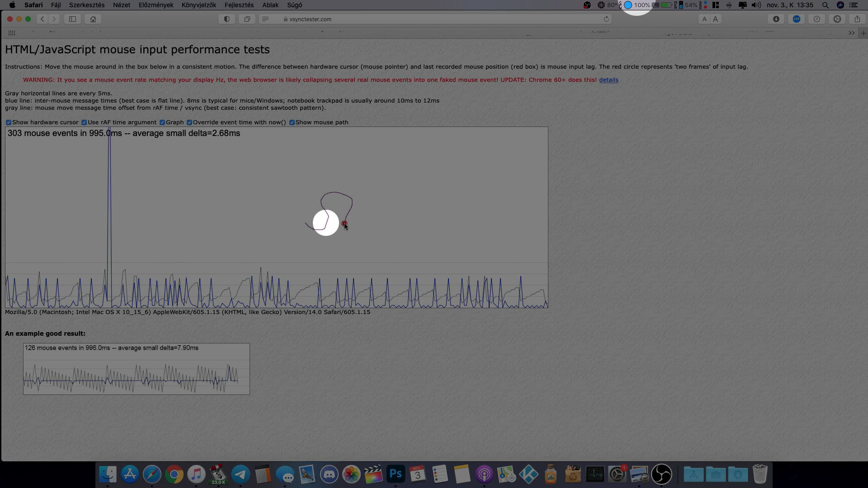Screen dimensions: 868x488
Task: Open Discord from the Dock
Action: tap(329, 474)
